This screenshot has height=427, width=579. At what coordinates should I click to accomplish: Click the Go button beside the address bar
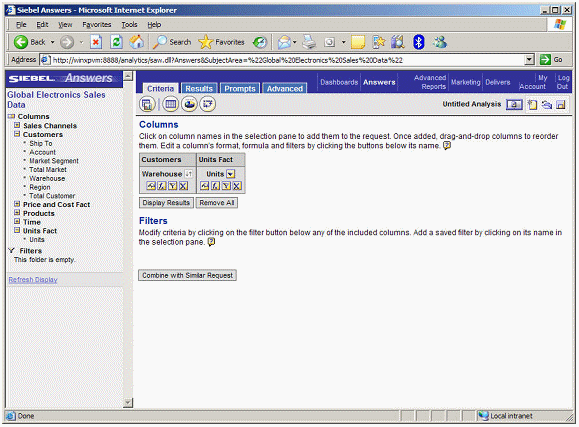[551, 59]
